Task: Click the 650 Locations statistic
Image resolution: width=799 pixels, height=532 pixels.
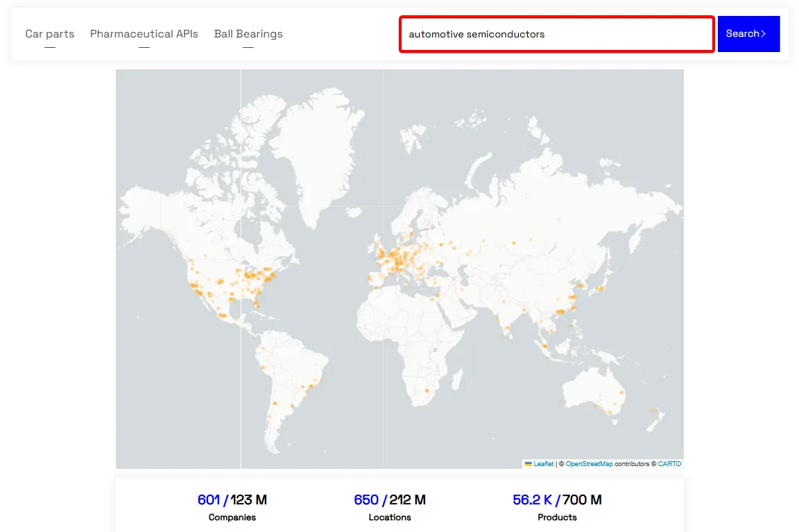Action: (389, 507)
